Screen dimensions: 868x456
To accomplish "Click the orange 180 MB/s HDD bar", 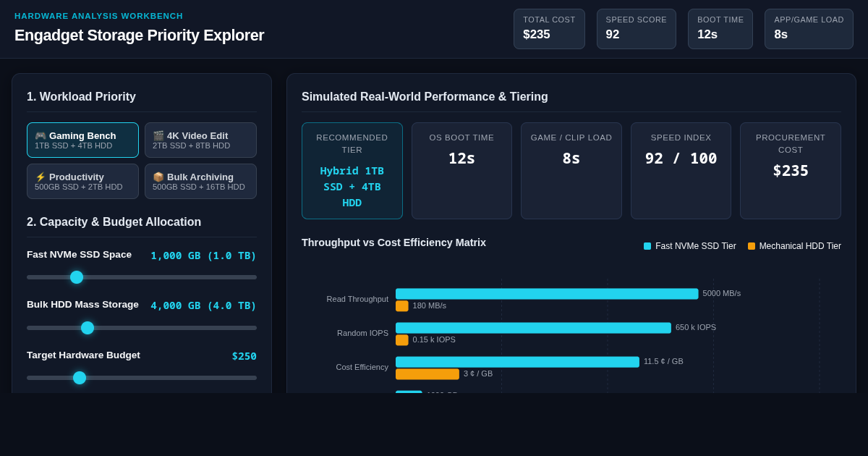I will (x=402, y=306).
